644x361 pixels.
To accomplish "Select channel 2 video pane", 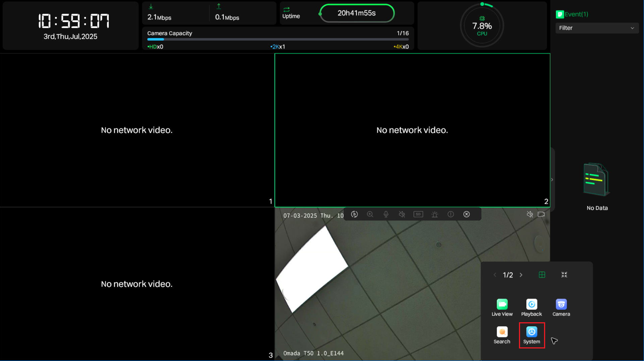I will pos(412,130).
